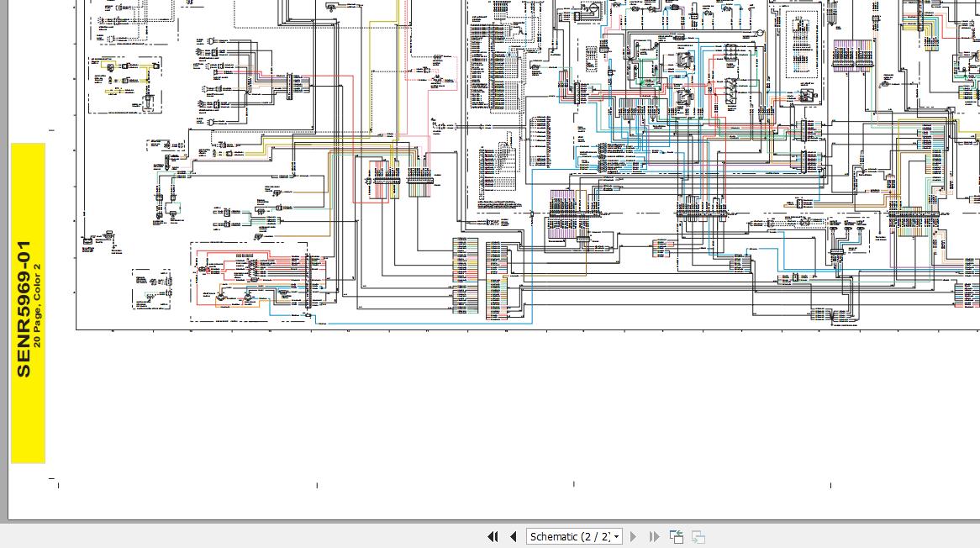Click the next page arrow
The image size is (980, 548).
(634, 536)
